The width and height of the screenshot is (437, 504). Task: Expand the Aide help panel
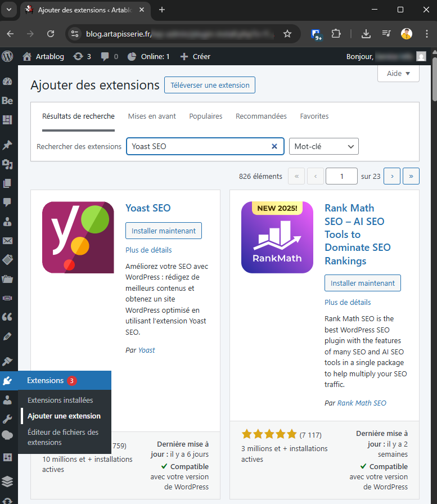[x=398, y=74]
